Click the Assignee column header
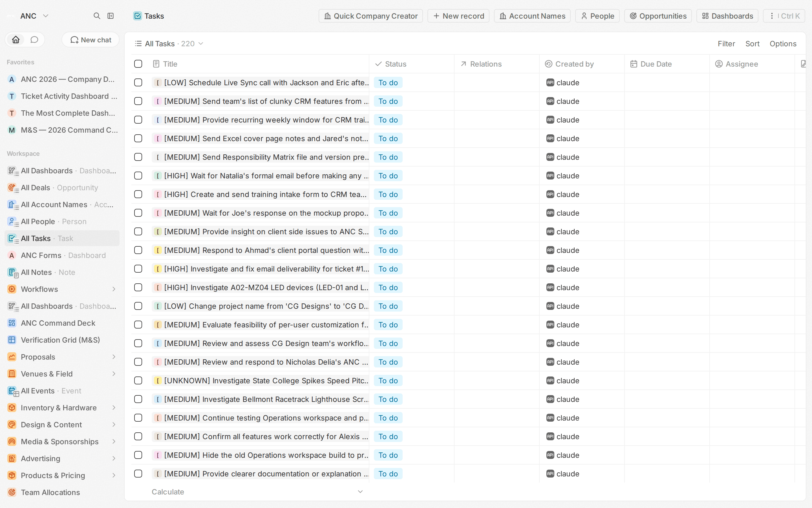The height and width of the screenshot is (508, 812). (x=752, y=64)
